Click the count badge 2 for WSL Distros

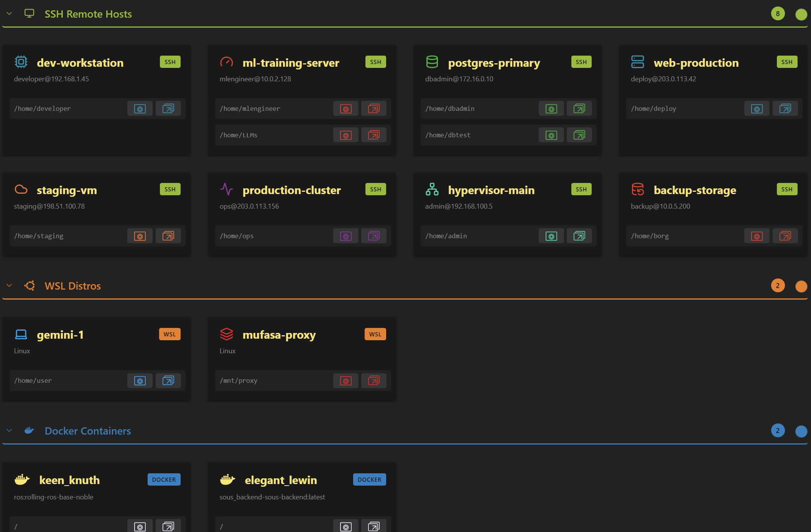(778, 285)
